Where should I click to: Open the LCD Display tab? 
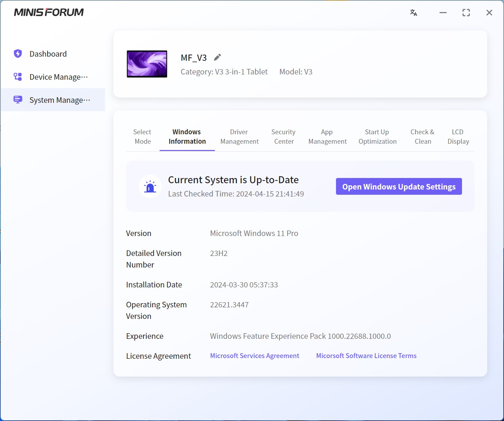coord(458,137)
